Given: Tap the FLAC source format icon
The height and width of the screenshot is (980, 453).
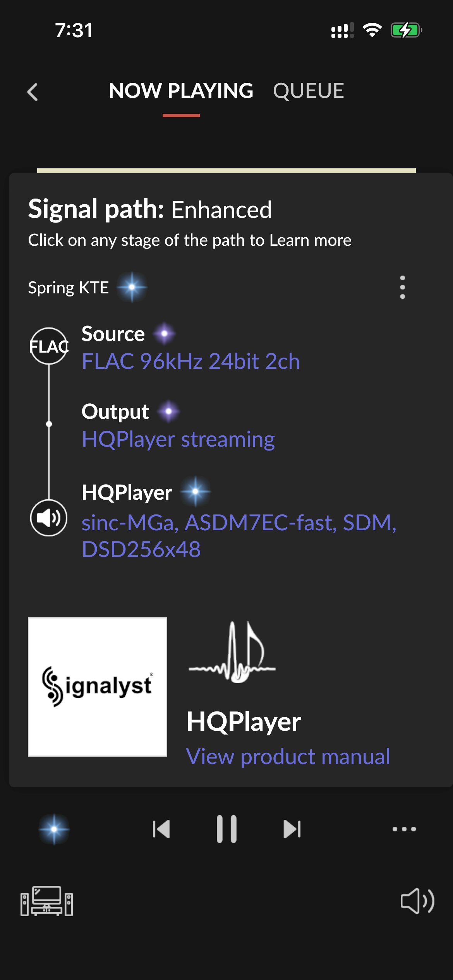Looking at the screenshot, I should click(49, 346).
